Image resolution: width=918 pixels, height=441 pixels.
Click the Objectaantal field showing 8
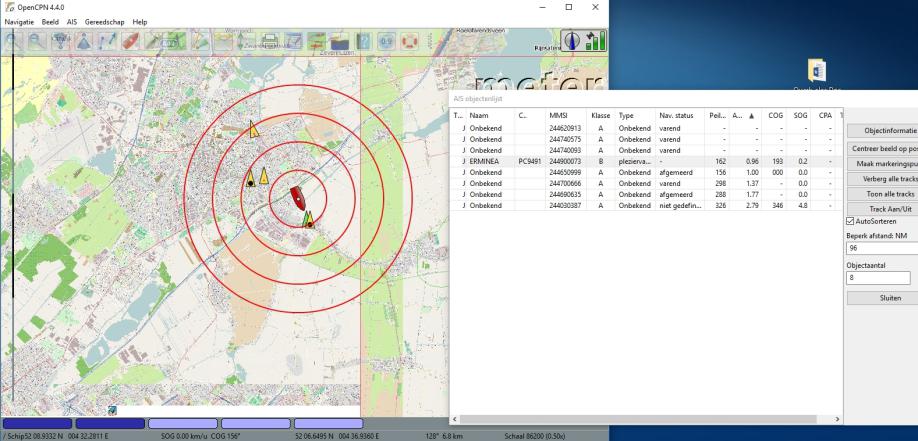tap(878, 278)
